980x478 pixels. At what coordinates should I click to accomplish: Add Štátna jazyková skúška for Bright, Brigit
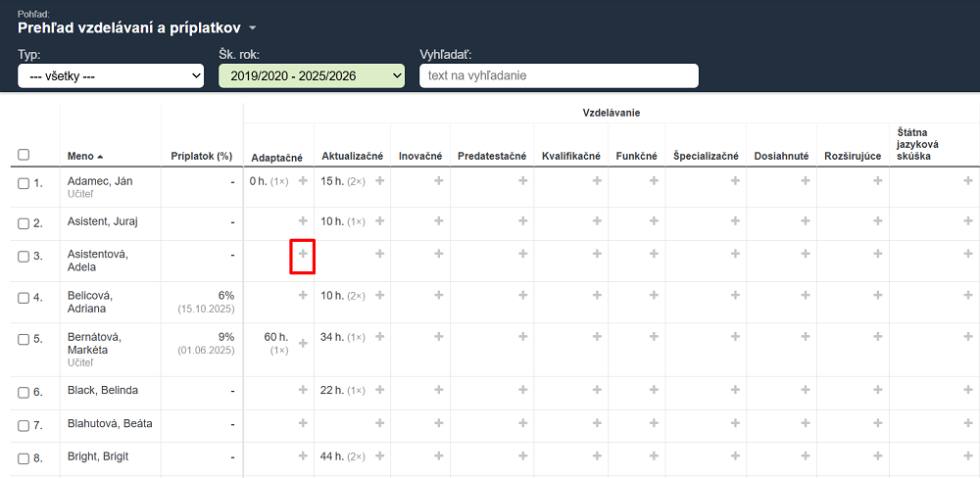click(x=967, y=456)
